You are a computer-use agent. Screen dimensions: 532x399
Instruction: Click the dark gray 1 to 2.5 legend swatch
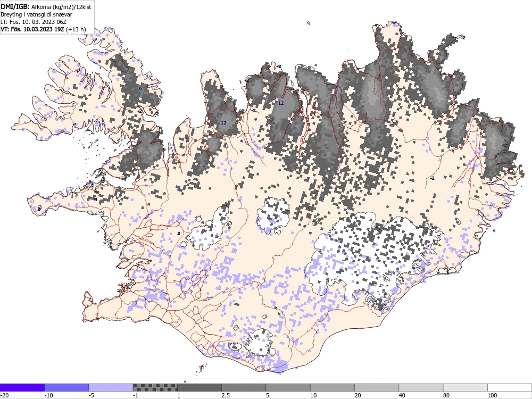coord(199,387)
